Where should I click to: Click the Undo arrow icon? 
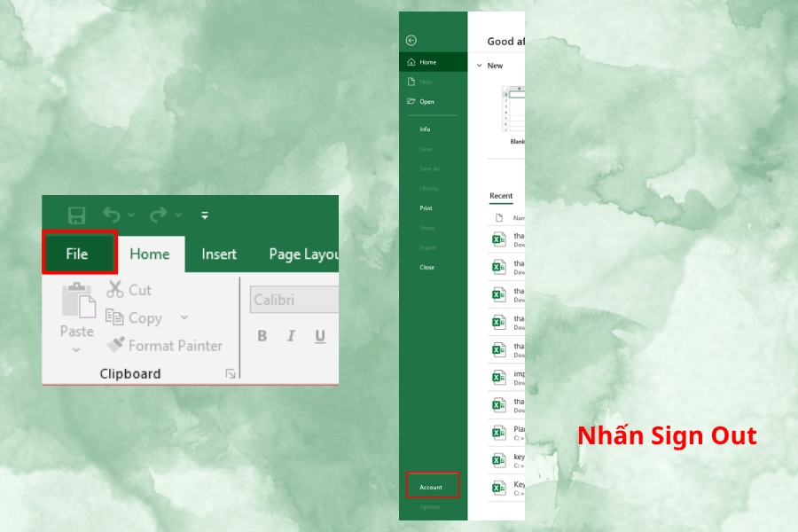(x=112, y=215)
